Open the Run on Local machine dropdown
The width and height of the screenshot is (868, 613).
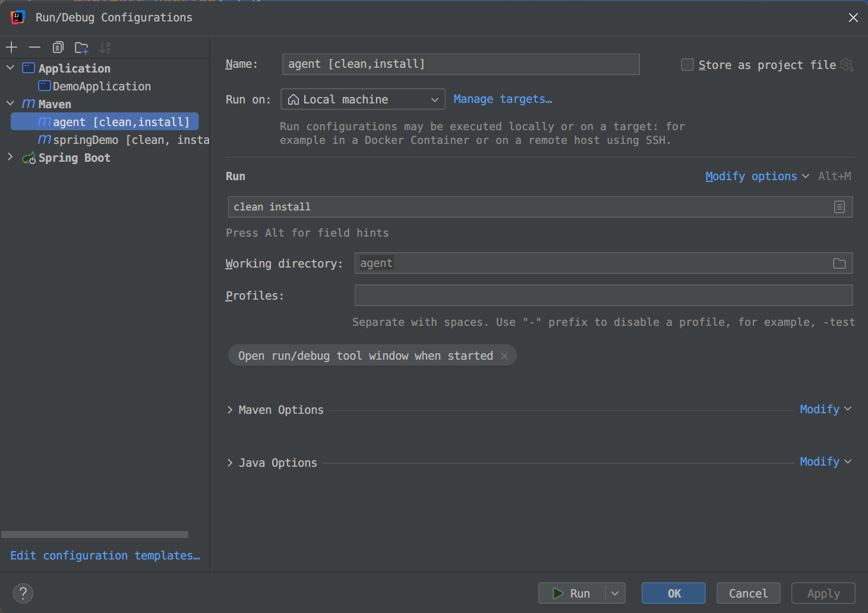point(363,99)
